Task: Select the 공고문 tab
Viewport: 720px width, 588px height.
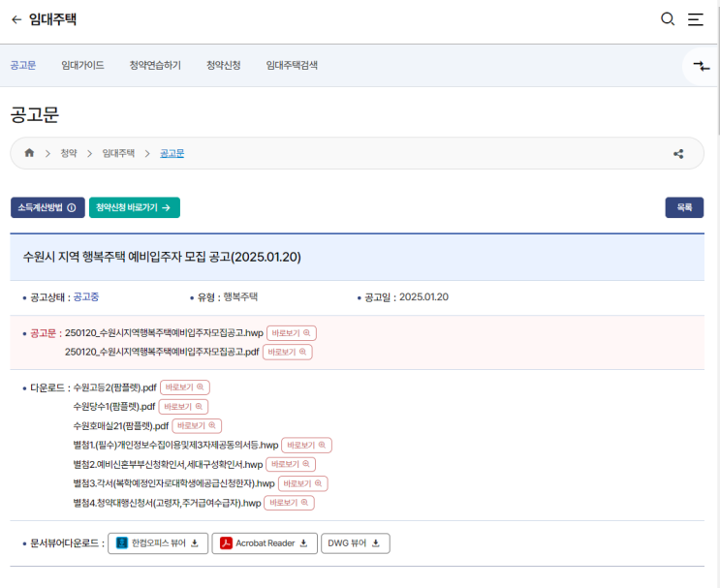Action: [23, 65]
